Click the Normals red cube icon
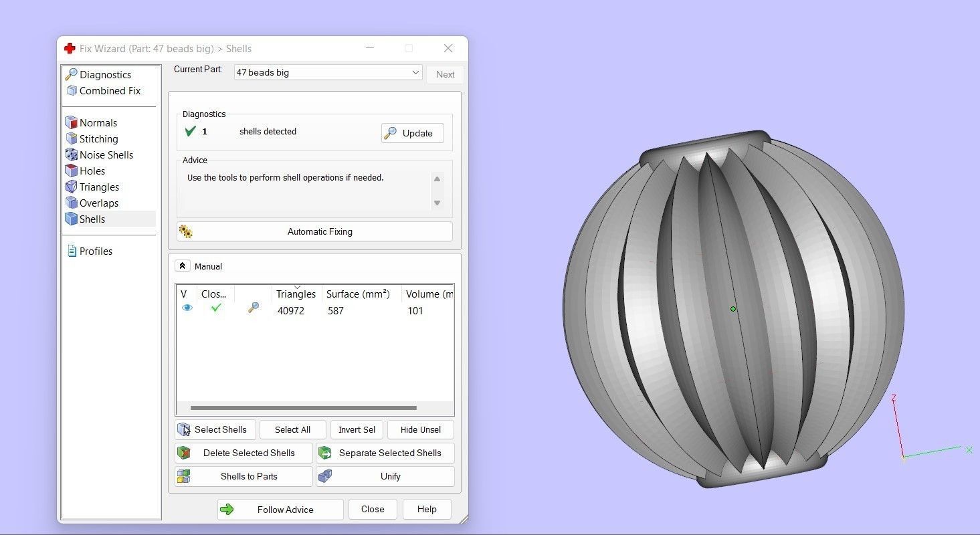980x535 pixels. click(71, 122)
